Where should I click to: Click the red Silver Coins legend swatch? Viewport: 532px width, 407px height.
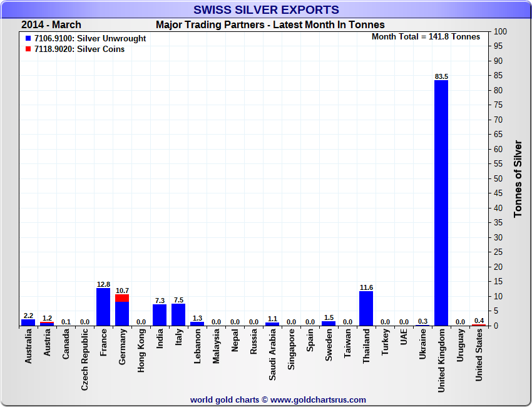click(x=28, y=49)
